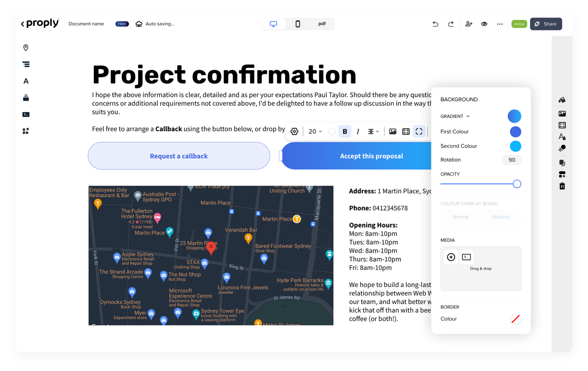The image size is (588, 371).
Task: Open the font size 20 dropdown
Action: pyautogui.click(x=315, y=132)
